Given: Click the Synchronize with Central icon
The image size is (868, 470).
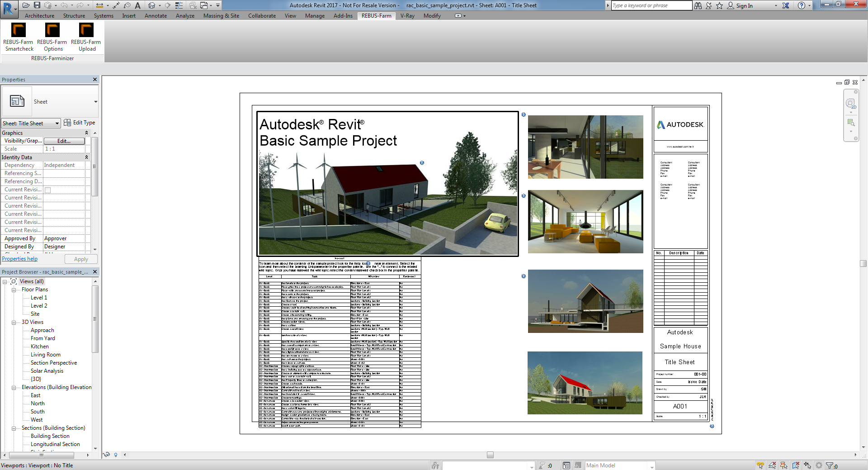Looking at the screenshot, I should click(48, 5).
